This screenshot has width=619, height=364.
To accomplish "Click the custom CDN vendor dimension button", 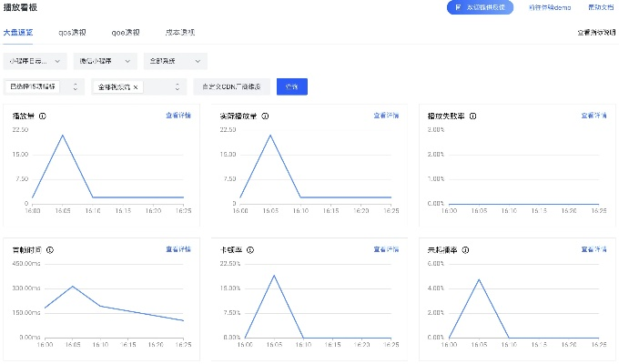I will click(x=231, y=86).
